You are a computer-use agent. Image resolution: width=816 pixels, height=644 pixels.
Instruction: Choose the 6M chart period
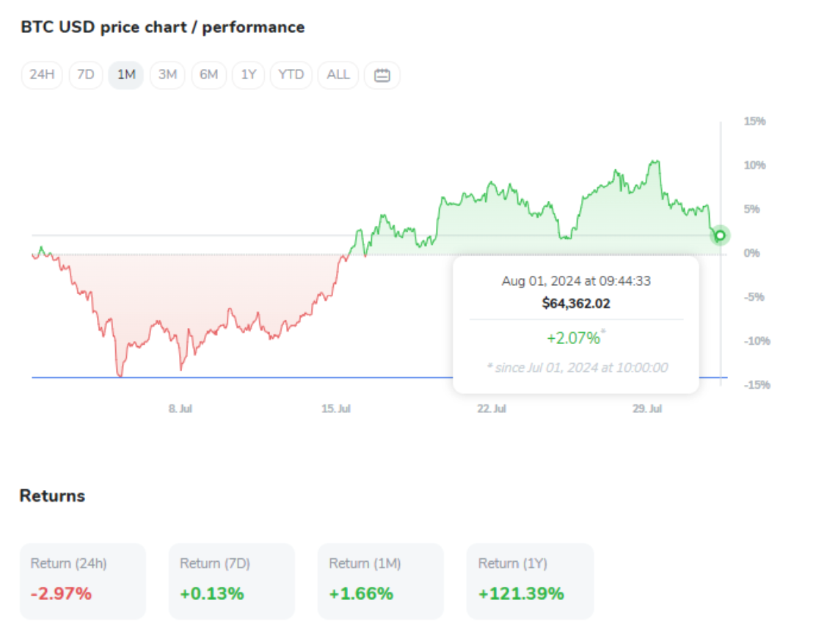pyautogui.click(x=209, y=75)
